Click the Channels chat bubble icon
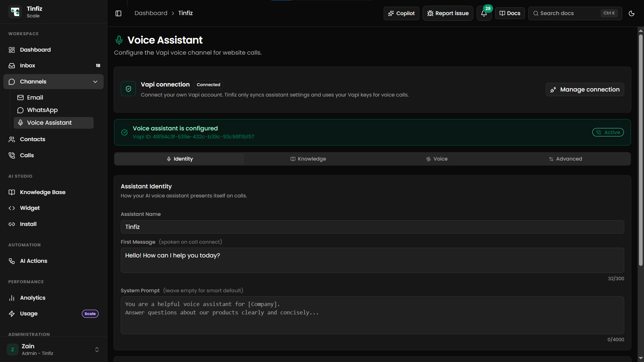Viewport: 644px width, 362px height. pos(12,82)
